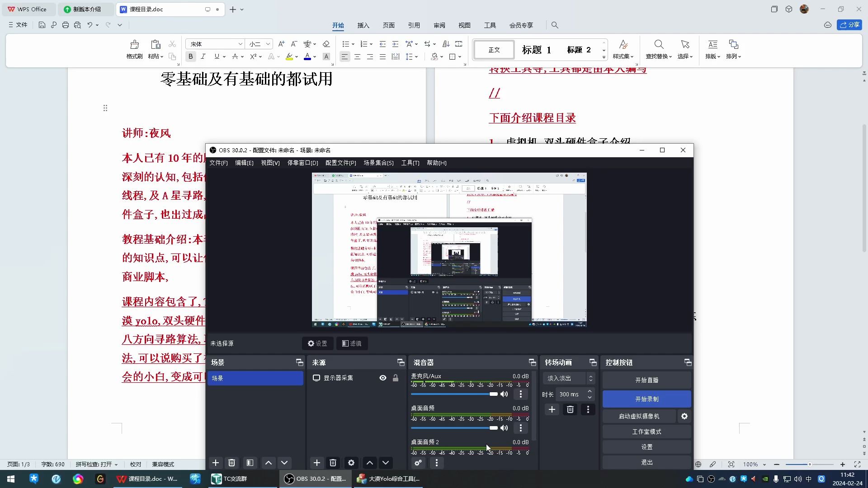Hide the 显示器采集 source

382,378
